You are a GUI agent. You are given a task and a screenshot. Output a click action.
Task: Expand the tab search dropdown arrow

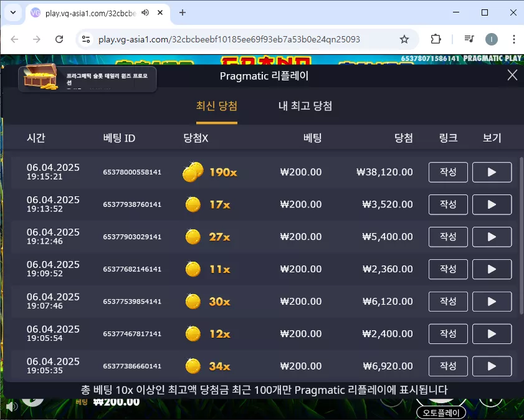[x=13, y=12]
